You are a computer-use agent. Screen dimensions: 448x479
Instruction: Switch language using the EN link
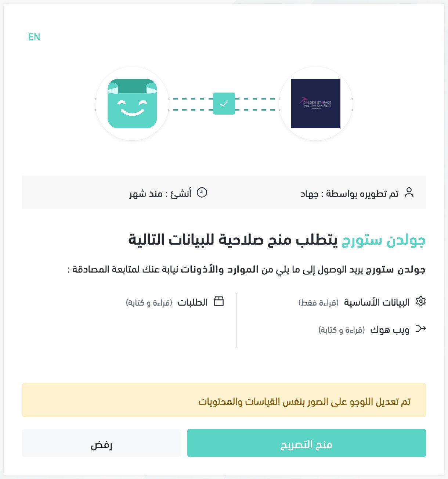pyautogui.click(x=34, y=37)
